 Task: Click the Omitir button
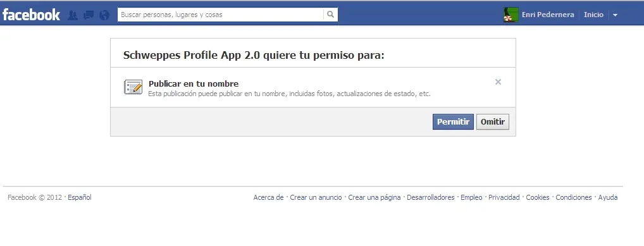(x=492, y=122)
